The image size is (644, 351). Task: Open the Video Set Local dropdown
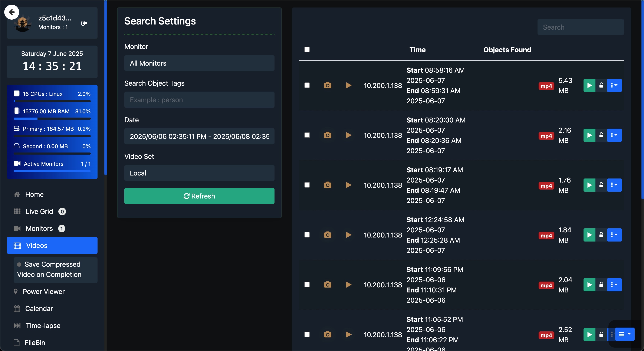click(199, 173)
